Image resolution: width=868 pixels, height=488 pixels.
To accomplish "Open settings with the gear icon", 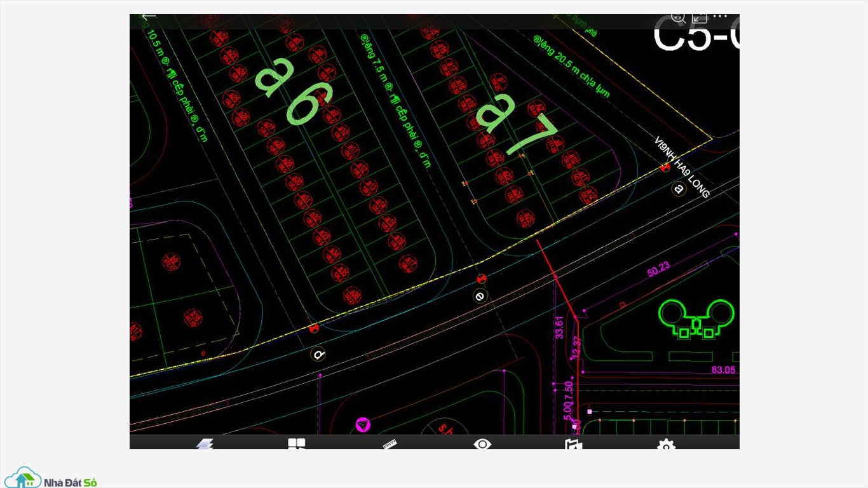I will (x=666, y=445).
